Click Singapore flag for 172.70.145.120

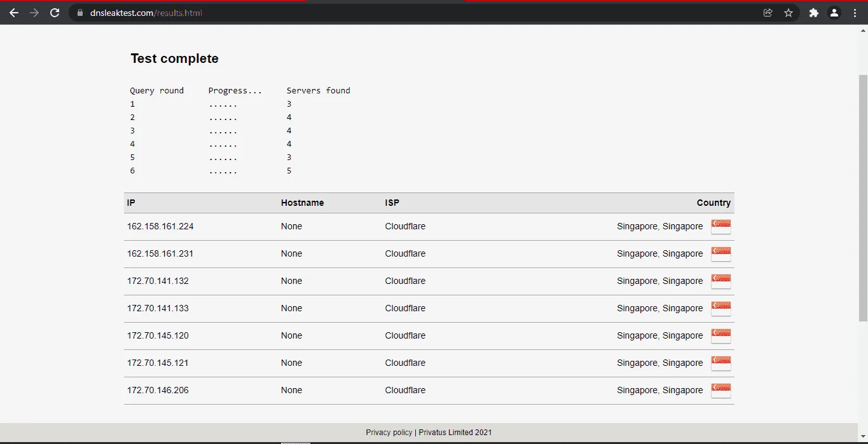point(721,336)
